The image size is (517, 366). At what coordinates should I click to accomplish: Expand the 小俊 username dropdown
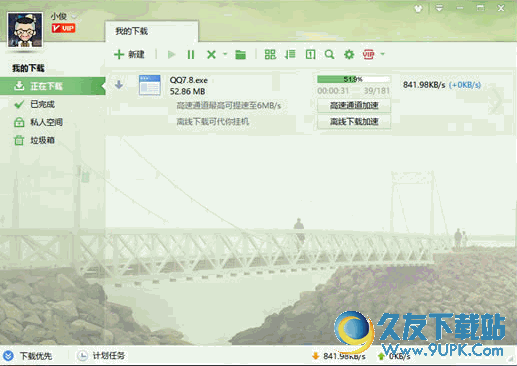click(74, 16)
